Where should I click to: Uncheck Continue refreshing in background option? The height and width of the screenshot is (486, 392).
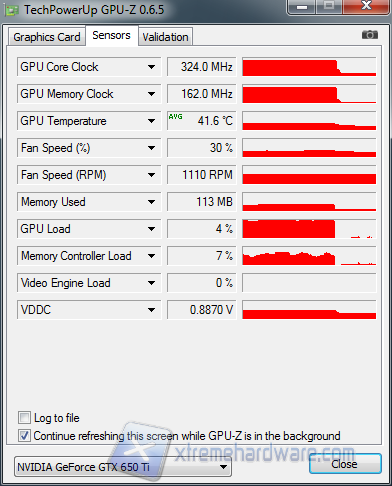[x=24, y=435]
